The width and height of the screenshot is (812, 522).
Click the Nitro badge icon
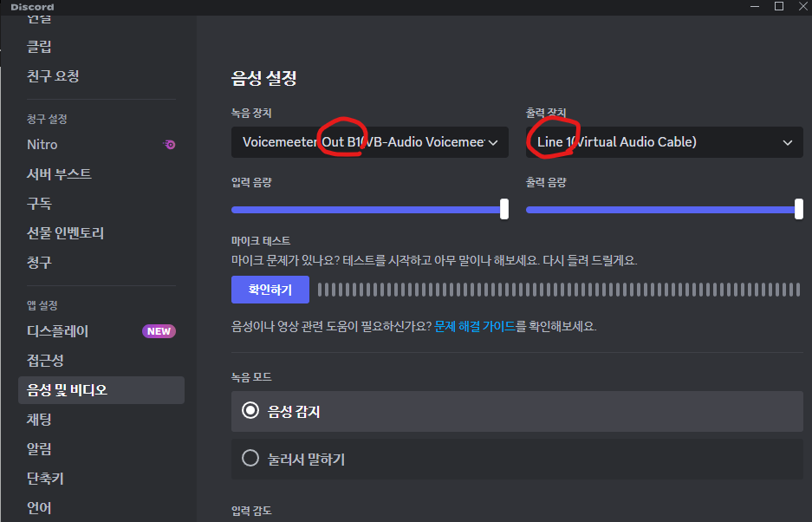[x=169, y=145]
